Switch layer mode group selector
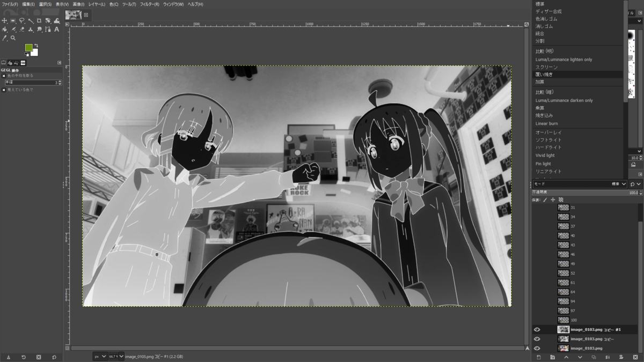Viewport: 644px width, 362px height. 635,184
